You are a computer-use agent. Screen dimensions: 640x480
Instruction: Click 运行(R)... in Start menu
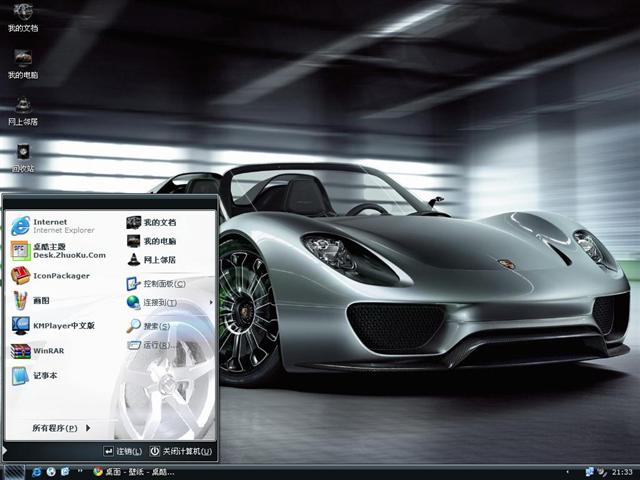point(158,345)
